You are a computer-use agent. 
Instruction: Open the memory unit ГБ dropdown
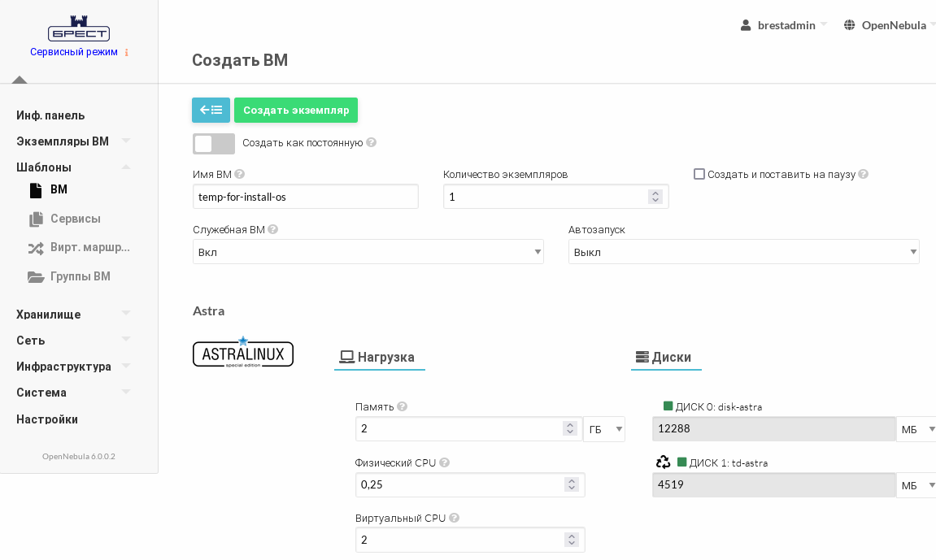tap(604, 429)
